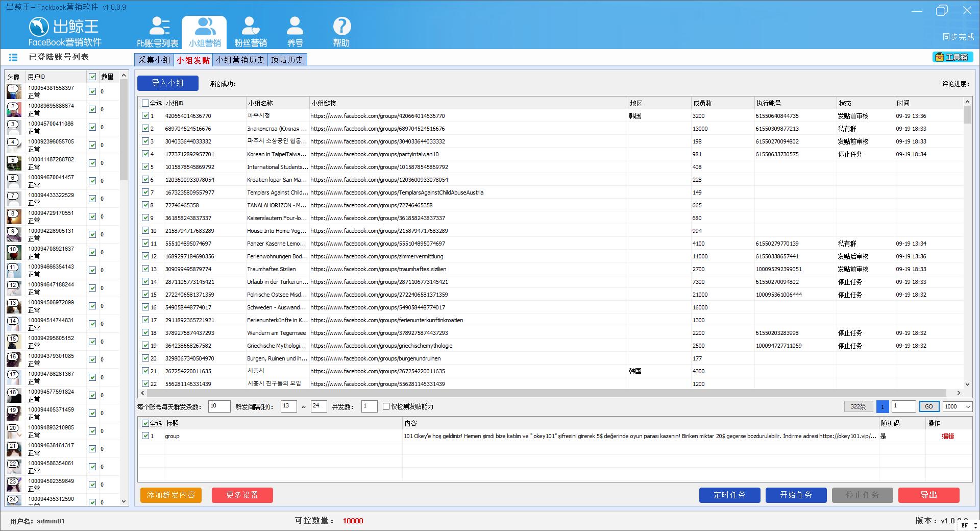Click avatar of account 100045700411086

[14, 128]
